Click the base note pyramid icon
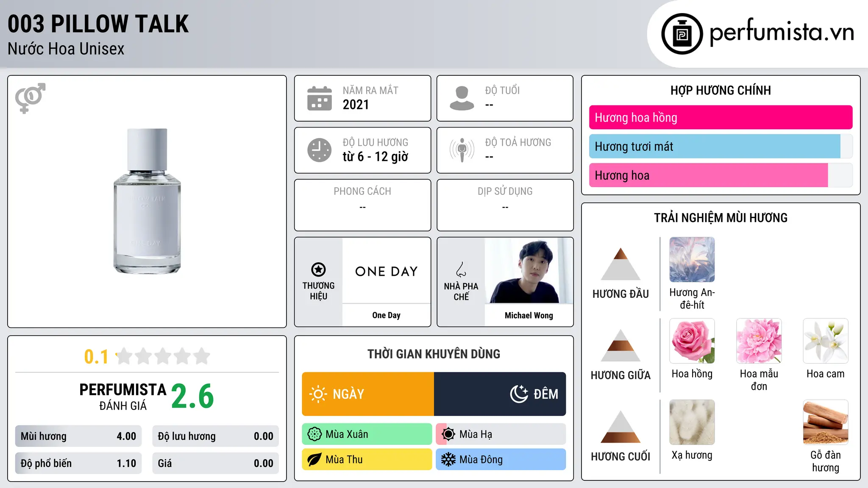Viewport: 868px width, 488px height. (x=620, y=427)
